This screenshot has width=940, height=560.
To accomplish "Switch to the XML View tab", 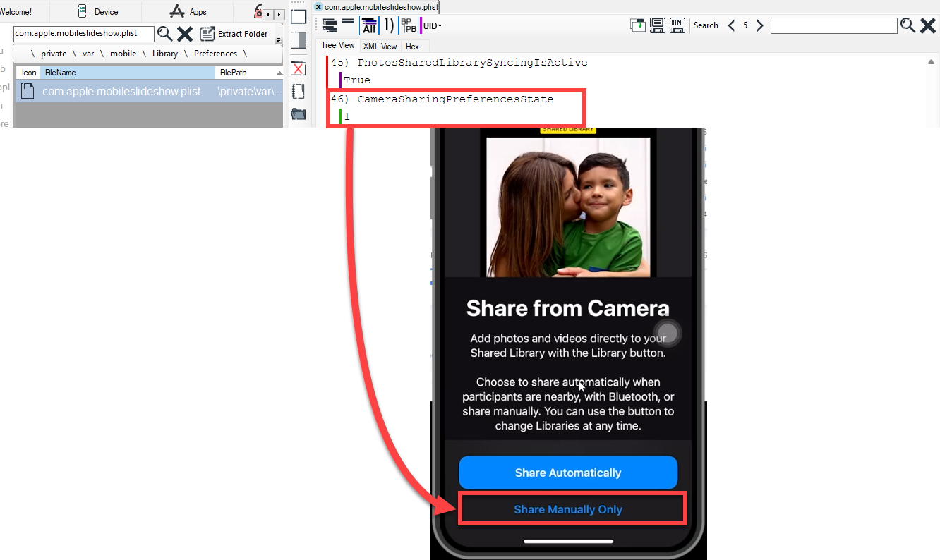I will 380,47.
